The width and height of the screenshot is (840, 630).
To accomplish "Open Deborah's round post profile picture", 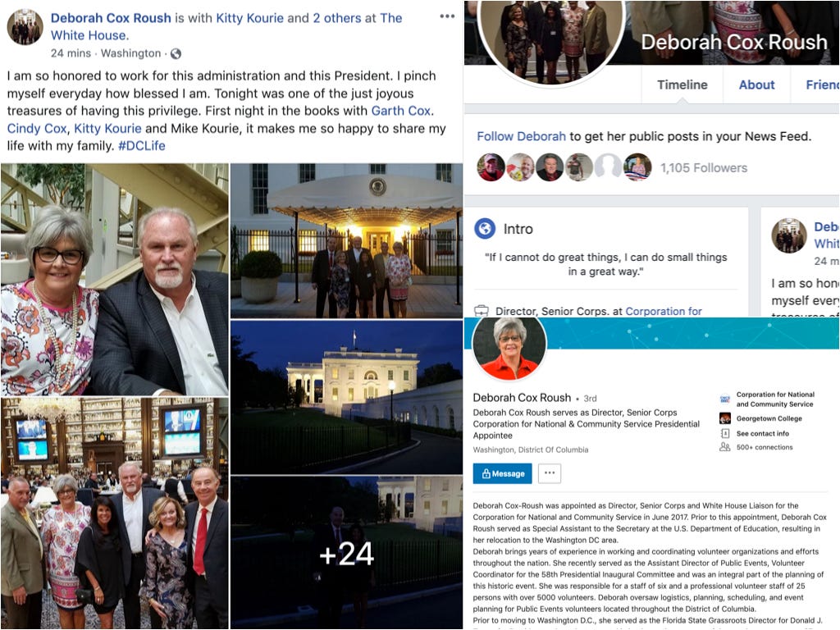I will 25,27.
